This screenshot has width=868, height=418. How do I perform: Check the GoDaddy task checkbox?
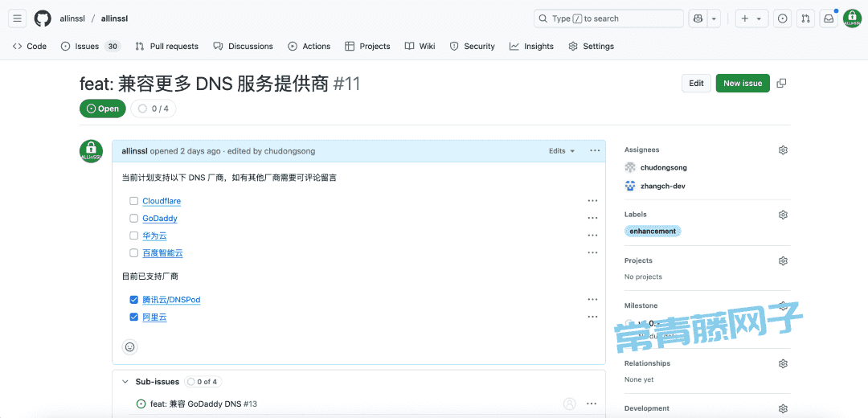[x=133, y=218]
